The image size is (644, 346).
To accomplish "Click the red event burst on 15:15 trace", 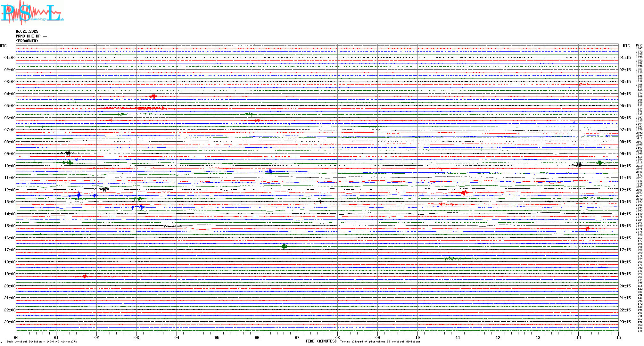I will (x=587, y=228).
